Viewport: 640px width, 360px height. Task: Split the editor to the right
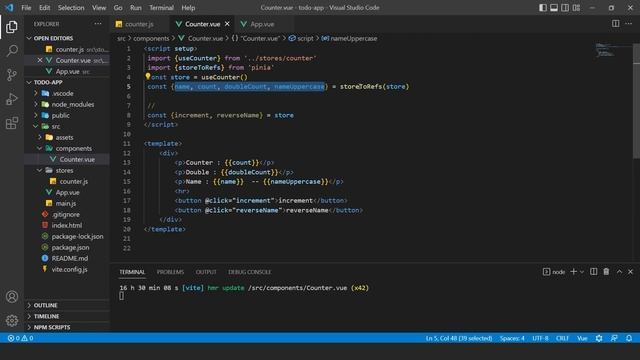pos(616,24)
